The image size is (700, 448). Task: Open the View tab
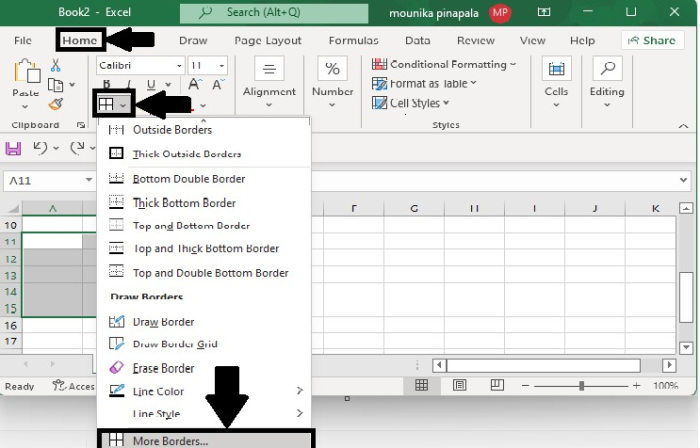[533, 41]
